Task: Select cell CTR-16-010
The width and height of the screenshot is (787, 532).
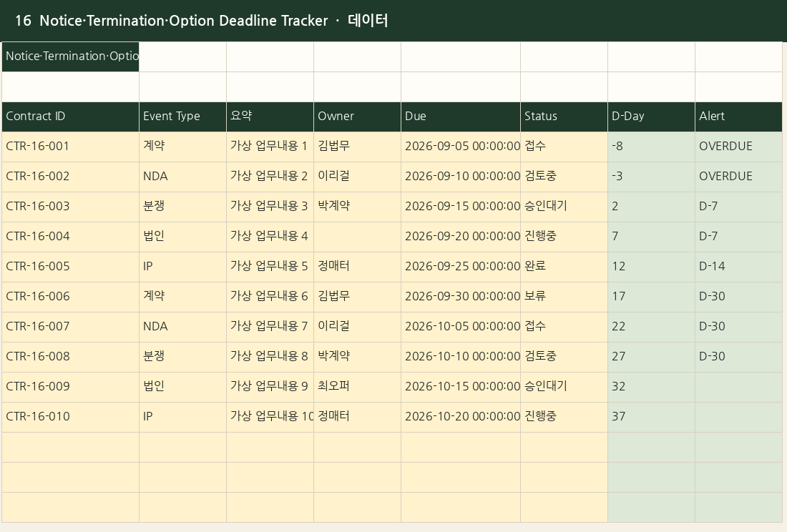Action: click(x=70, y=418)
